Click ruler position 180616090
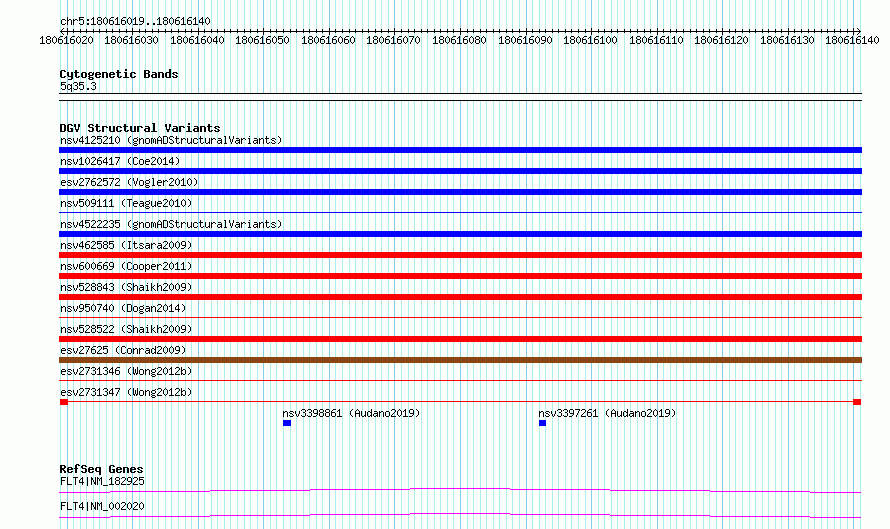This screenshot has width=890, height=529. pyautogui.click(x=526, y=40)
